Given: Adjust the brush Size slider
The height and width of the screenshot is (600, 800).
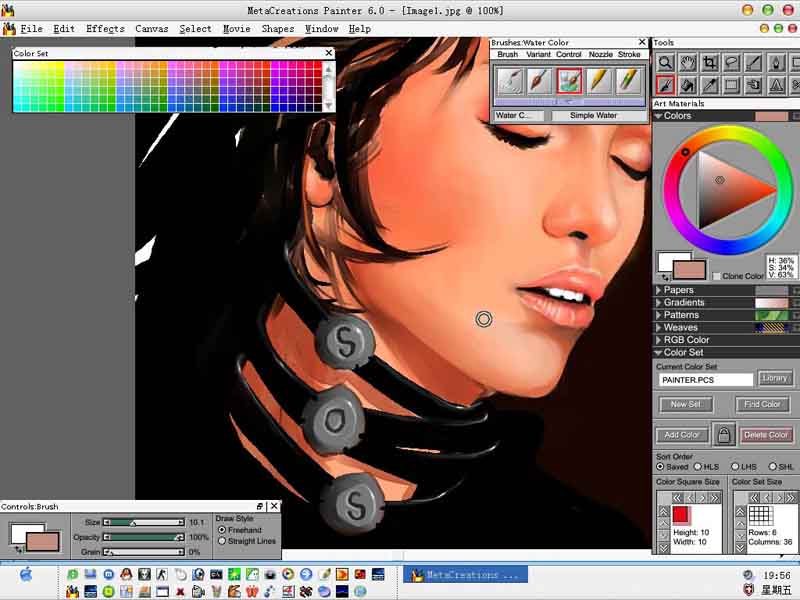Looking at the screenshot, I should pyautogui.click(x=144, y=522).
